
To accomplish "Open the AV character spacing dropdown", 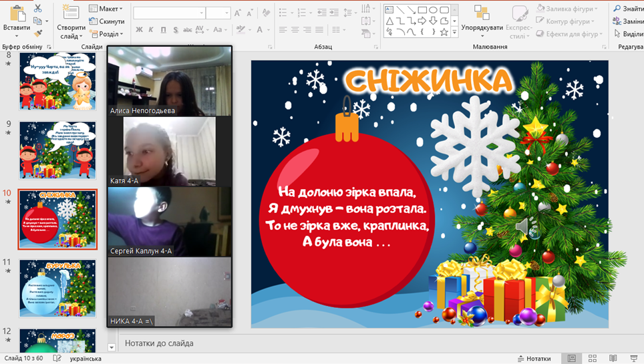I will coord(202,29).
